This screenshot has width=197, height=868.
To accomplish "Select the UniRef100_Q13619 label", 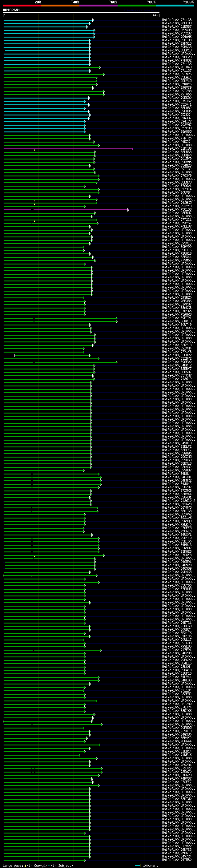I will coord(177,379).
